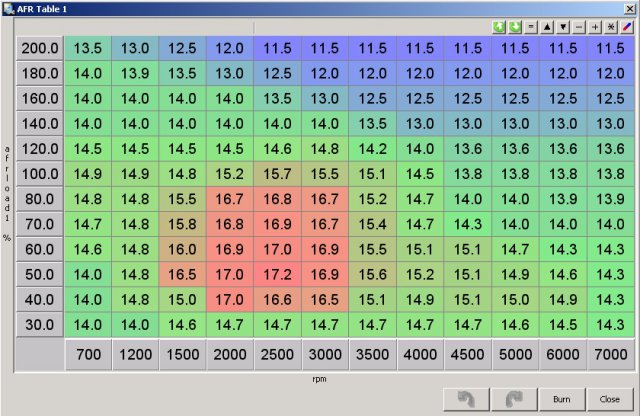This screenshot has width=640, height=416.
Task: Select the 200.0 load row header
Action: (40, 48)
